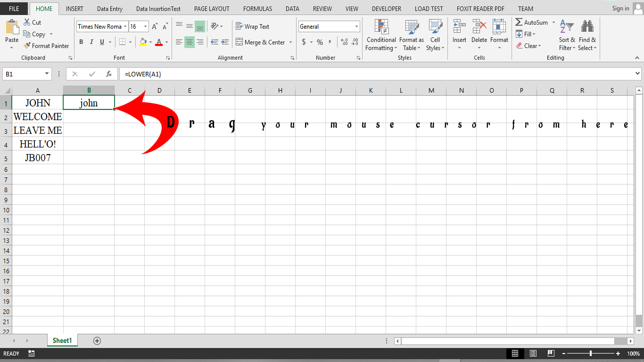Image resolution: width=644 pixels, height=362 pixels.
Task: Toggle Italic formatting
Action: point(91,42)
